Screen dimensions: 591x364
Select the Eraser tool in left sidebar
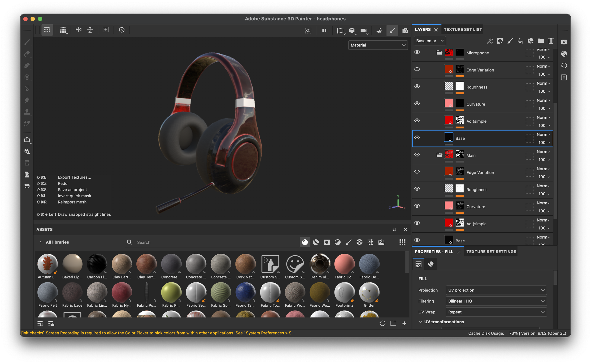point(27,54)
